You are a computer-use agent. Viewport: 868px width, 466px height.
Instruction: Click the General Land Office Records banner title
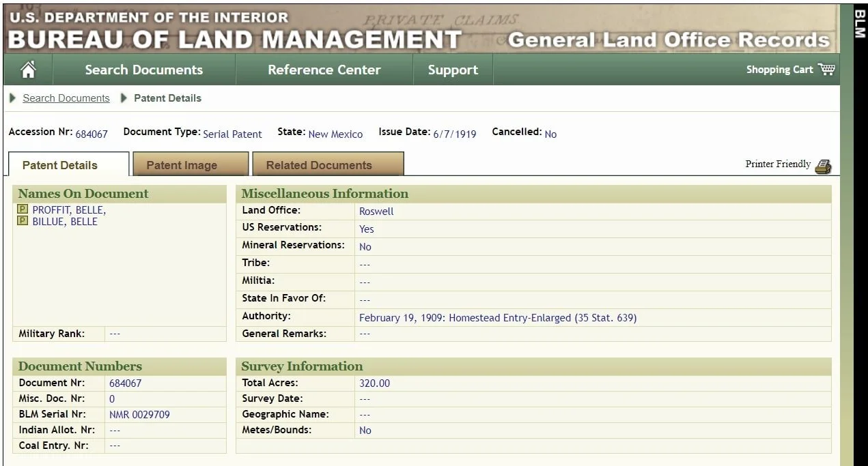coord(669,40)
